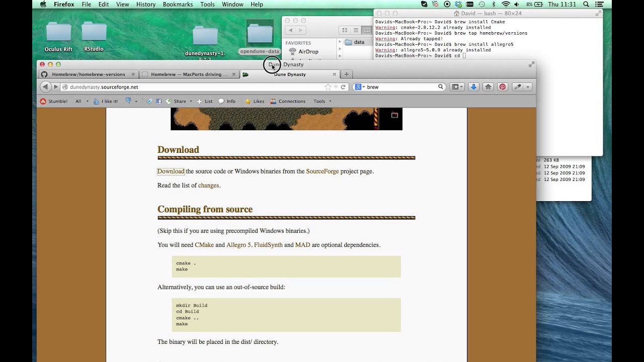The image size is (644, 362).
Task: Open the bookmarks star toolbar button
Action: pos(457,87)
